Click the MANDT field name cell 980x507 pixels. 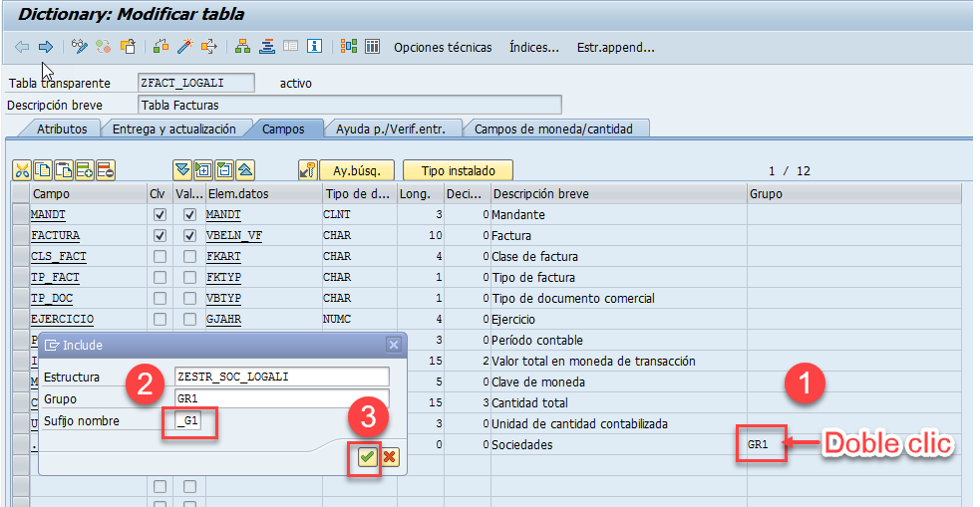coord(88,215)
